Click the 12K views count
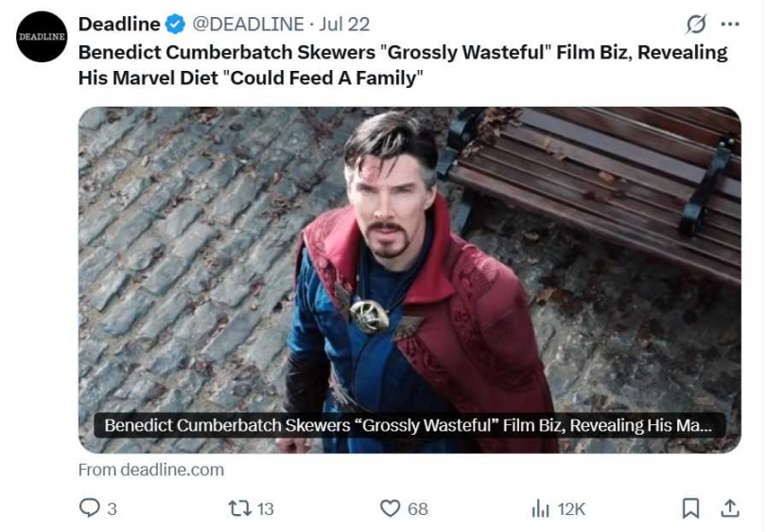The width and height of the screenshot is (766, 532). (571, 508)
